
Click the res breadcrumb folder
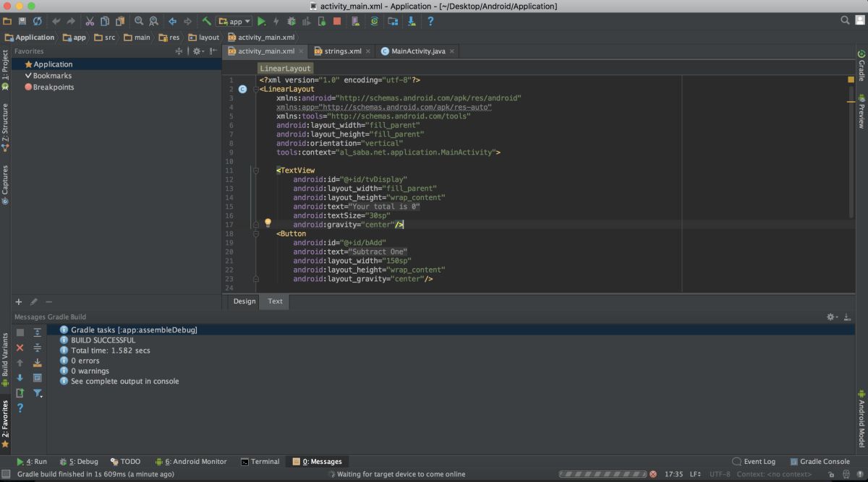tap(169, 38)
